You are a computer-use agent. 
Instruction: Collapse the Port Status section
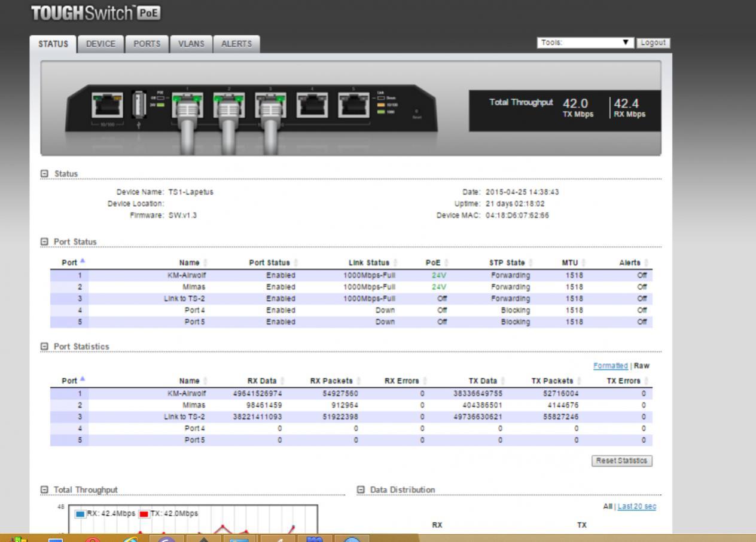pyautogui.click(x=44, y=242)
